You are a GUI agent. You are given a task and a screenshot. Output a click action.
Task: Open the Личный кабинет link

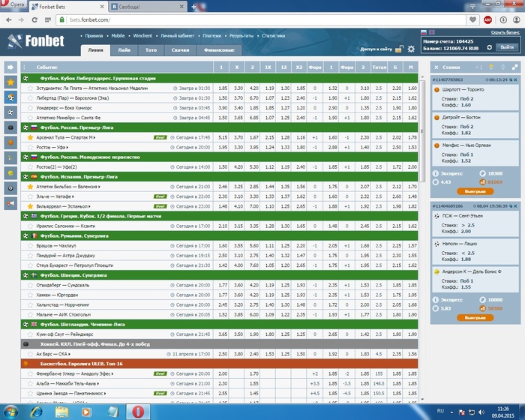click(x=178, y=35)
